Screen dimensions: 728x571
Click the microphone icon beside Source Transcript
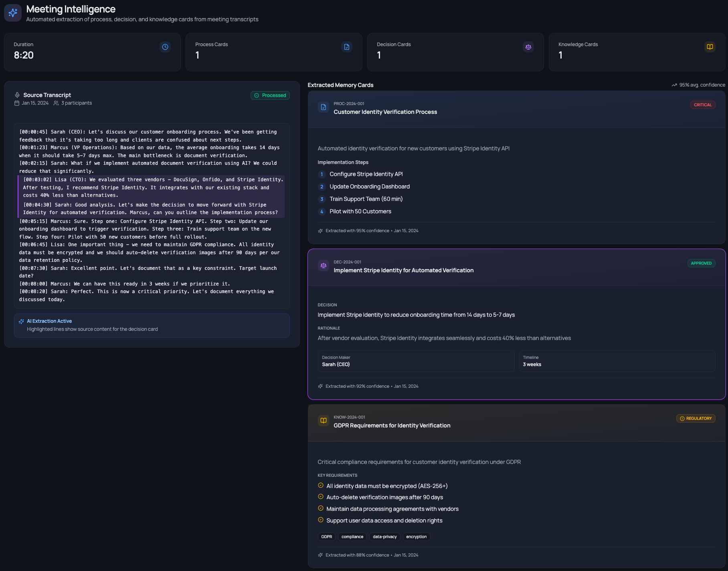click(x=17, y=95)
